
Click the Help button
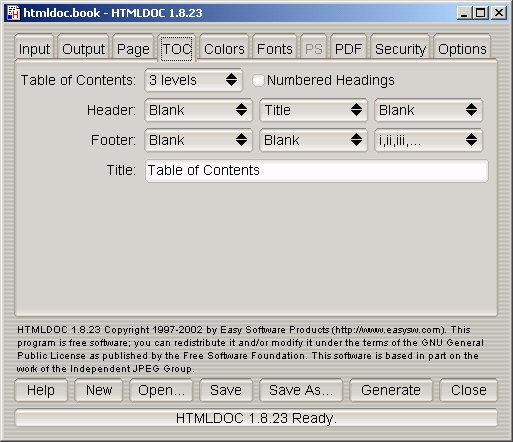click(41, 390)
